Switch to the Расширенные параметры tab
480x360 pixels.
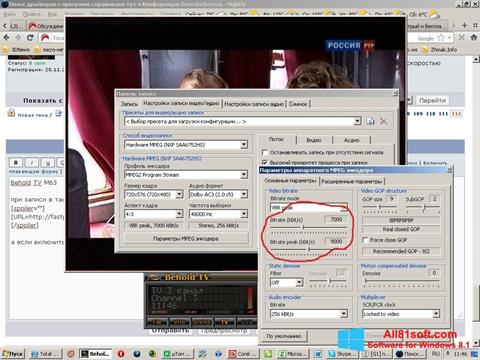(352, 182)
